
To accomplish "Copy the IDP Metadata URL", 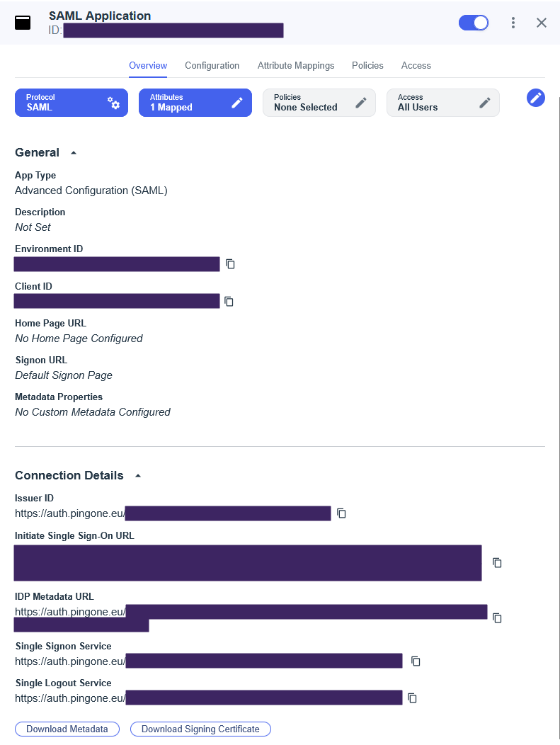I will pos(497,618).
